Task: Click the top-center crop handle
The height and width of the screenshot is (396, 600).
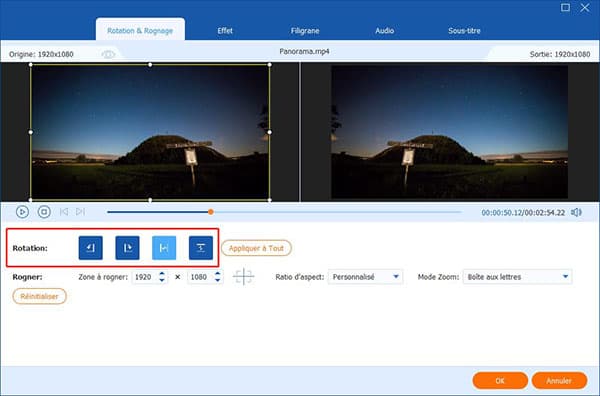Action: pyautogui.click(x=150, y=65)
